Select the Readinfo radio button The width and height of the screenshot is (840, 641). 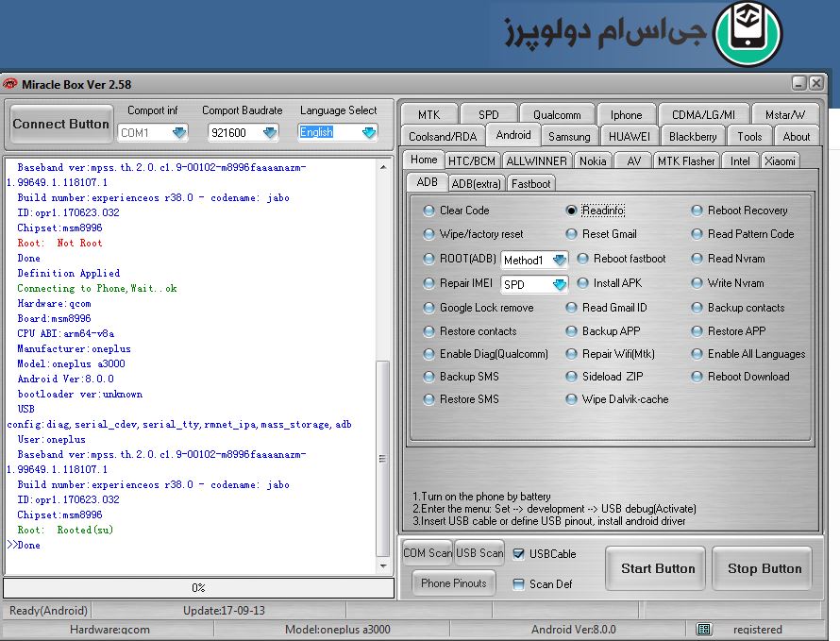point(571,211)
